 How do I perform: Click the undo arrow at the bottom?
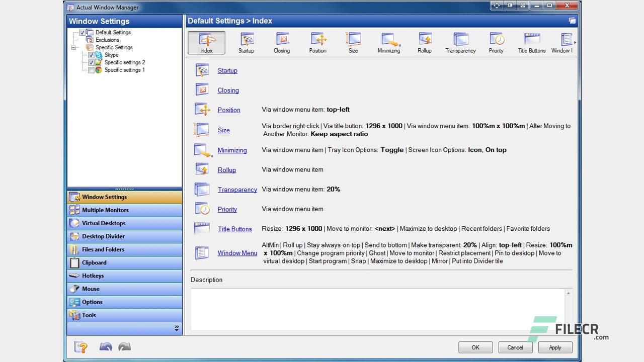[106, 346]
